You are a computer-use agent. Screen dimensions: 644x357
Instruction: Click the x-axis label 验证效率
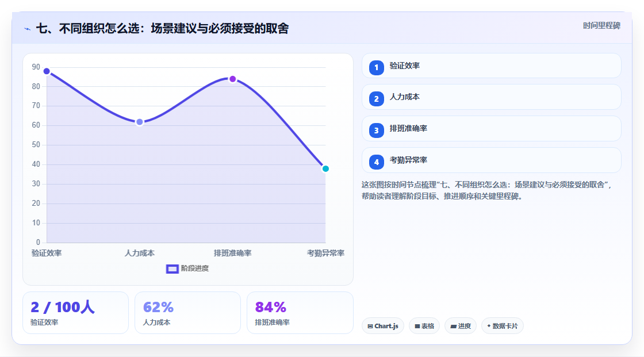[47, 253]
